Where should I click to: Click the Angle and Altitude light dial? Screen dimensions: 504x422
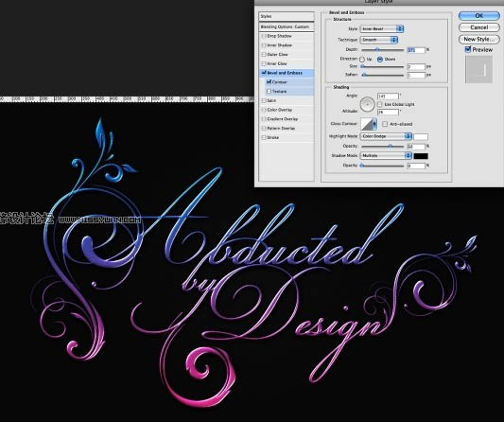coord(367,104)
